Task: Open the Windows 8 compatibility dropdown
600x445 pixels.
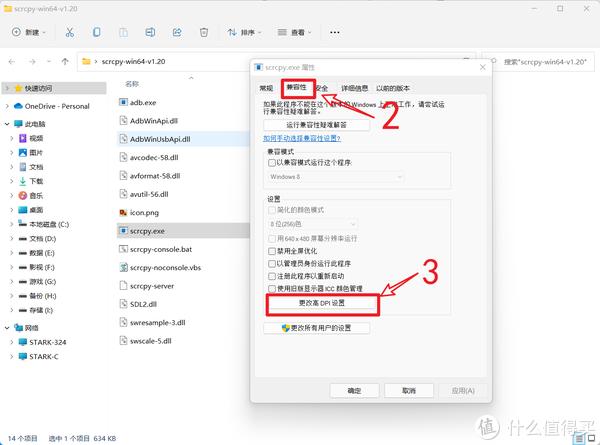Action: tap(335, 177)
